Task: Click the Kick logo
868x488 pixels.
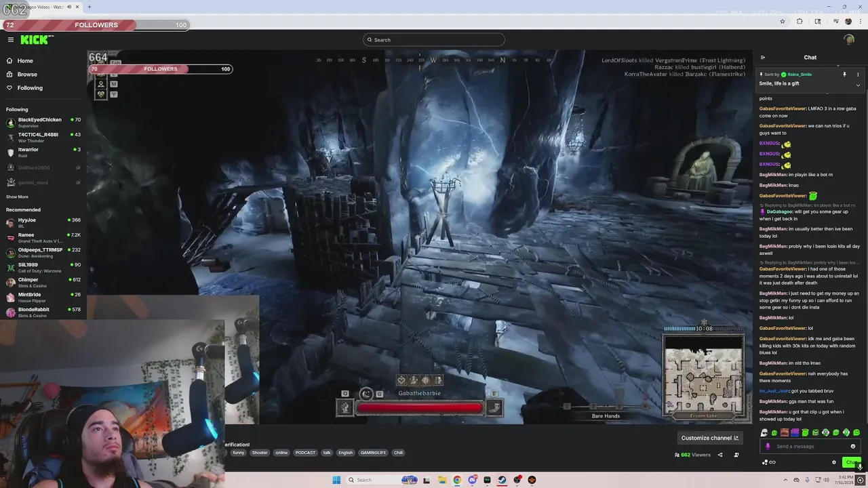Action: (x=37, y=40)
